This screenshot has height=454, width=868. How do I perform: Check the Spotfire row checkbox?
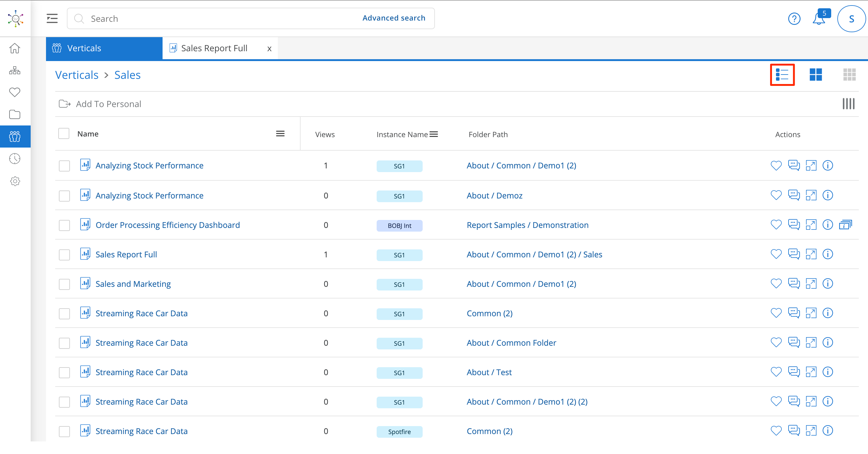click(64, 431)
